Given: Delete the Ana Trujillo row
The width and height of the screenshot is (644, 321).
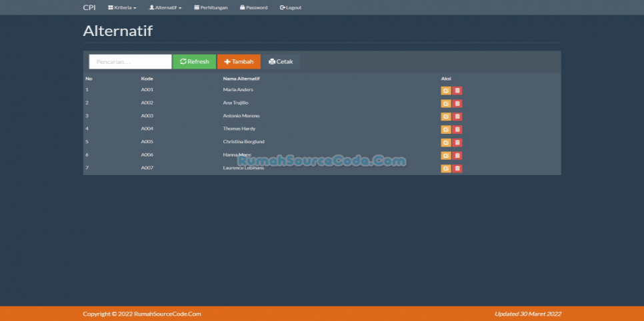Looking at the screenshot, I should pyautogui.click(x=457, y=103).
